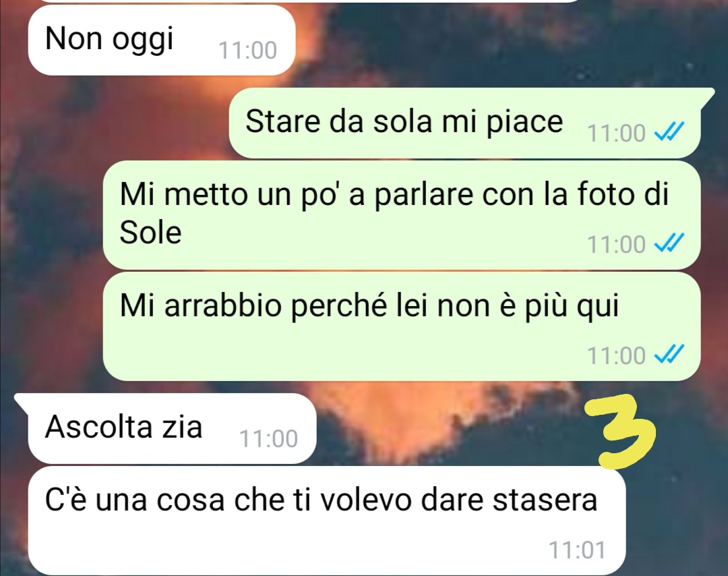Image resolution: width=728 pixels, height=576 pixels.
Task: Tap the blue read checkmarks on 'Stare da sola'
Action: point(669,133)
